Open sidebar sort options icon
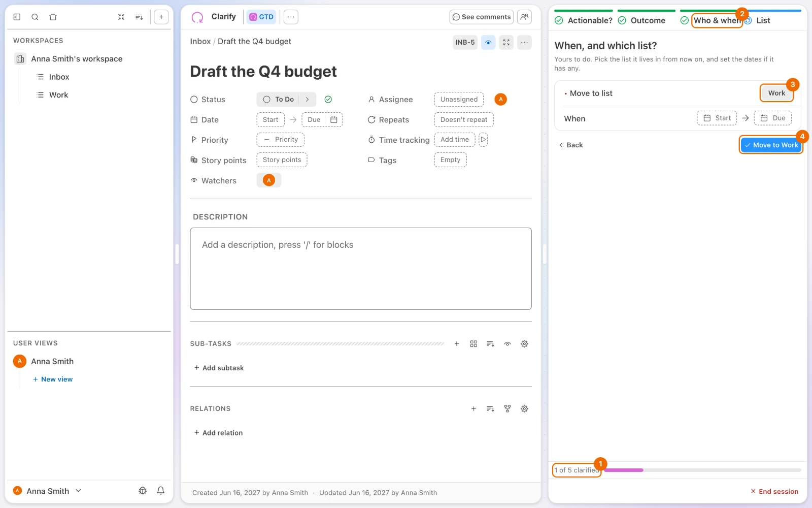Image resolution: width=812 pixels, height=508 pixels. [139, 17]
